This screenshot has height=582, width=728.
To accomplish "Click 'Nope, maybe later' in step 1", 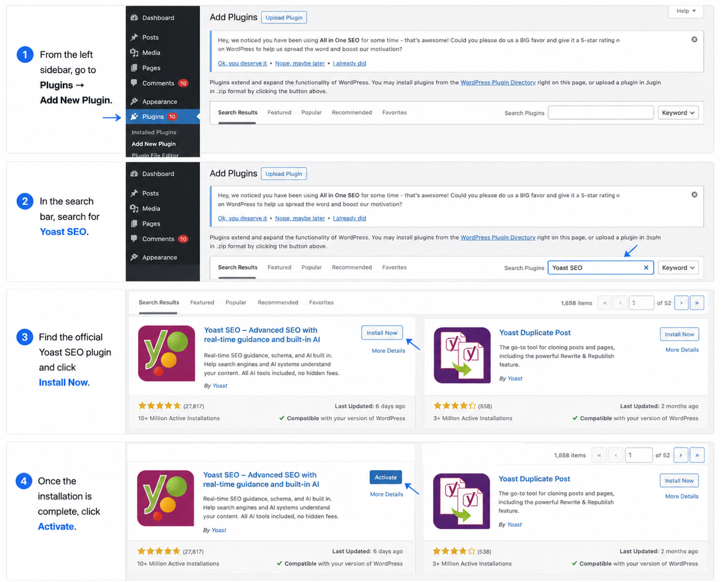I will pos(300,63).
